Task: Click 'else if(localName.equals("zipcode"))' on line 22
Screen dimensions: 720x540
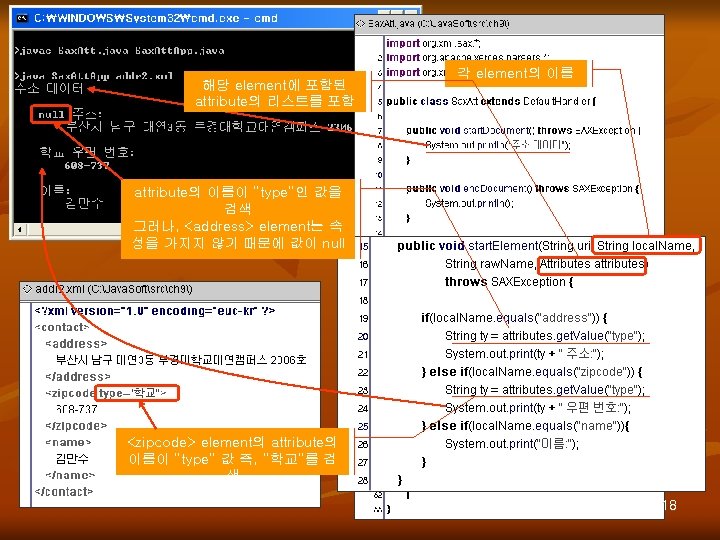Action: [531, 371]
